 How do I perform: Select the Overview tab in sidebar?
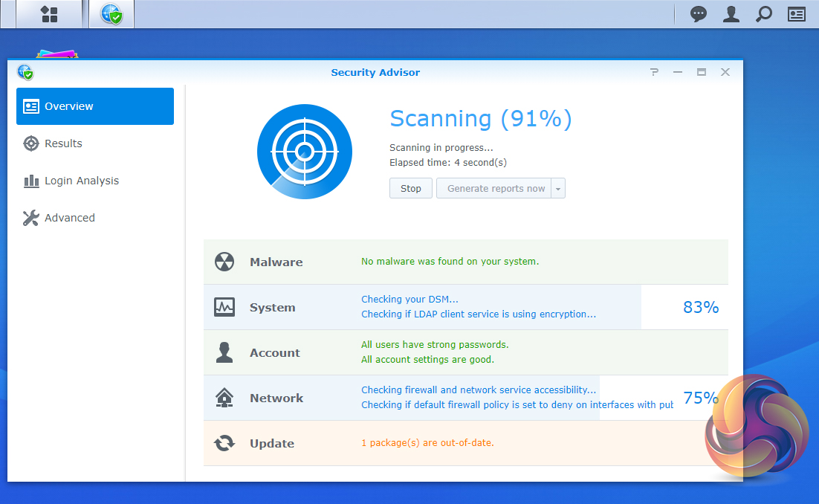point(95,106)
